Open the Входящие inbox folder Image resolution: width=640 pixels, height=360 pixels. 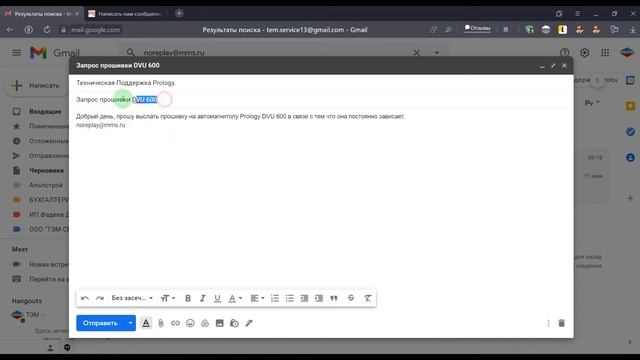click(x=45, y=111)
